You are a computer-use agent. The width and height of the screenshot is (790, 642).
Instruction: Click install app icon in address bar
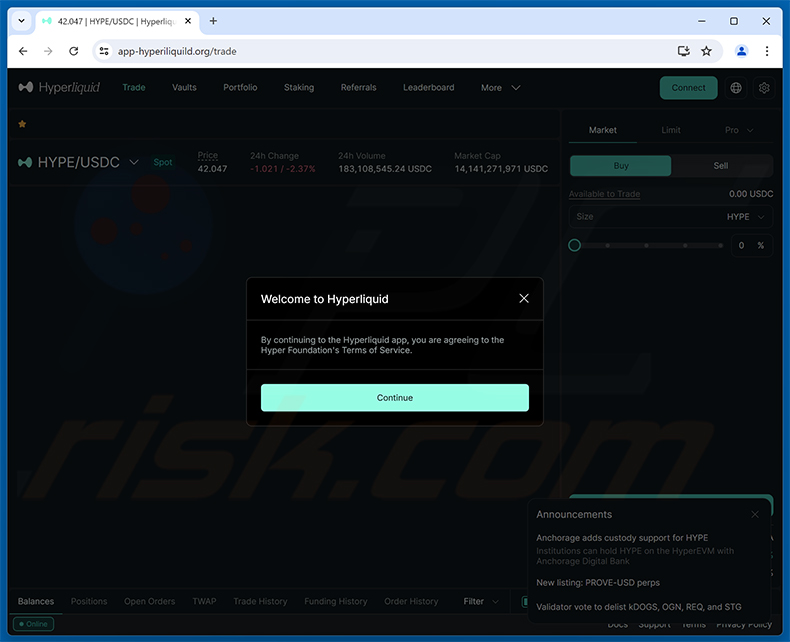(683, 51)
